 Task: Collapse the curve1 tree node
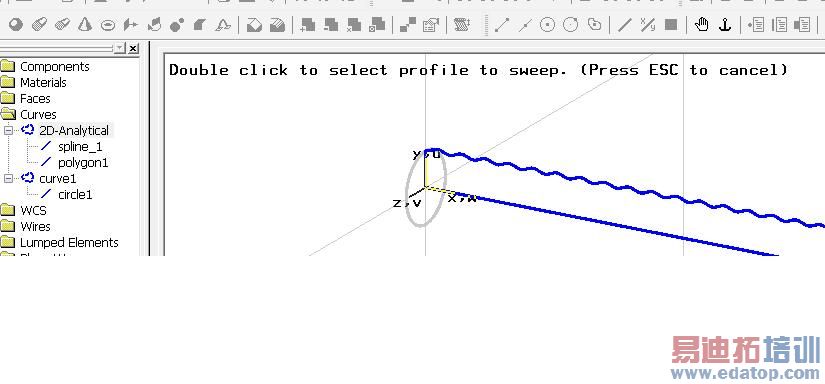8,178
